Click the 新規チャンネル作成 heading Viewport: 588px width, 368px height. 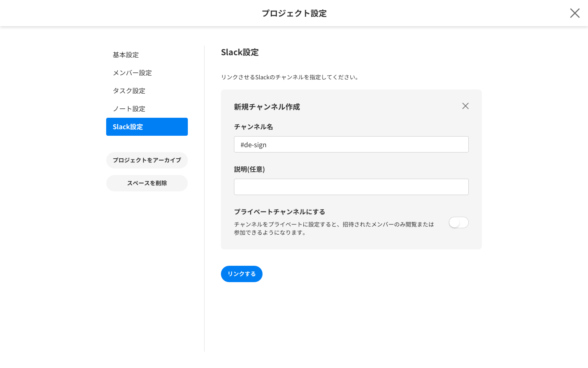pyautogui.click(x=267, y=107)
